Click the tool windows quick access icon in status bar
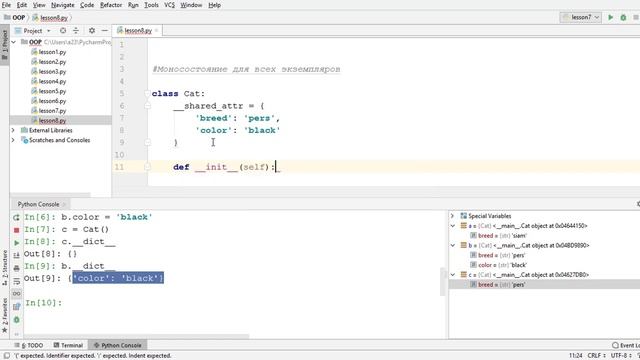Image resolution: width=640 pixels, height=360 pixels. point(7,356)
